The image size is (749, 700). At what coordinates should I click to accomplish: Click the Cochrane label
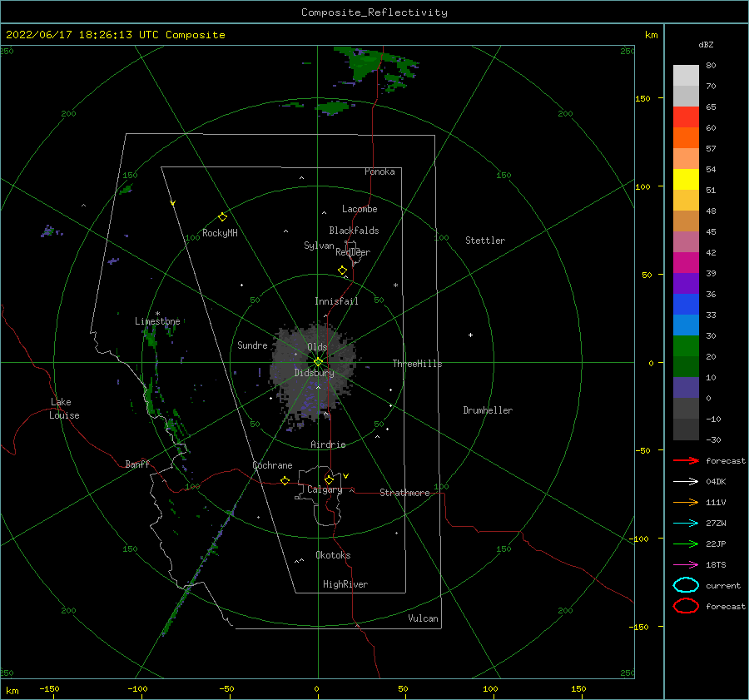pos(272,465)
